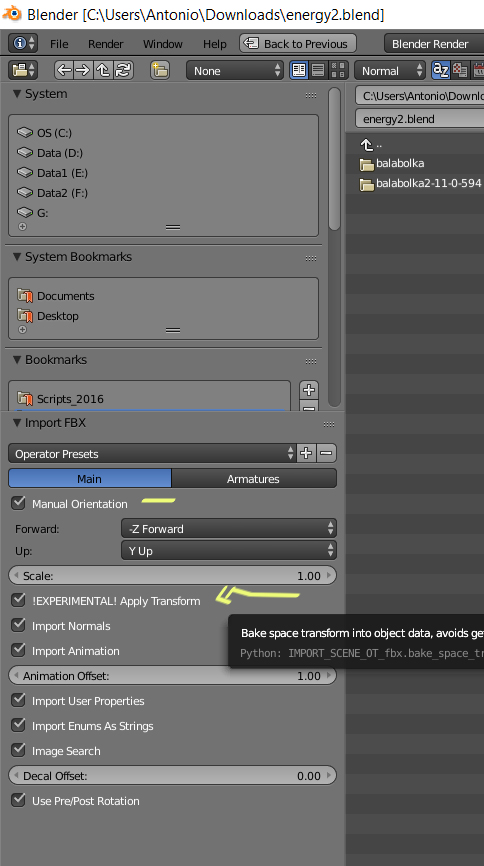Toggle Manual Orientation checkbox

[x=19, y=503]
